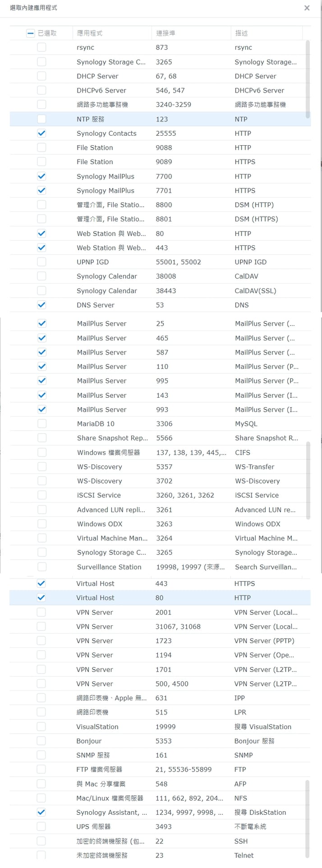Screen dimensions: 322x868
Task: Click the IPP description text
Action: pos(239,698)
